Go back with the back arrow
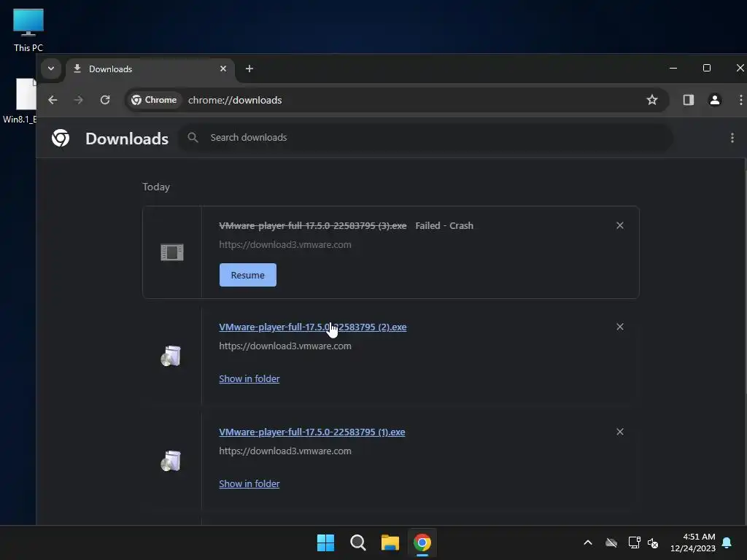Image resolution: width=747 pixels, height=560 pixels. 53,100
